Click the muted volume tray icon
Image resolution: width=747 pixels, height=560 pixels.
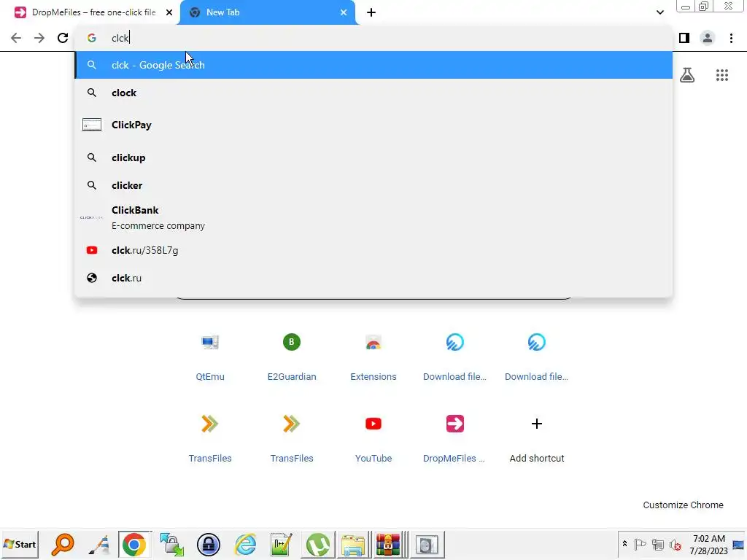pyautogui.click(x=675, y=544)
